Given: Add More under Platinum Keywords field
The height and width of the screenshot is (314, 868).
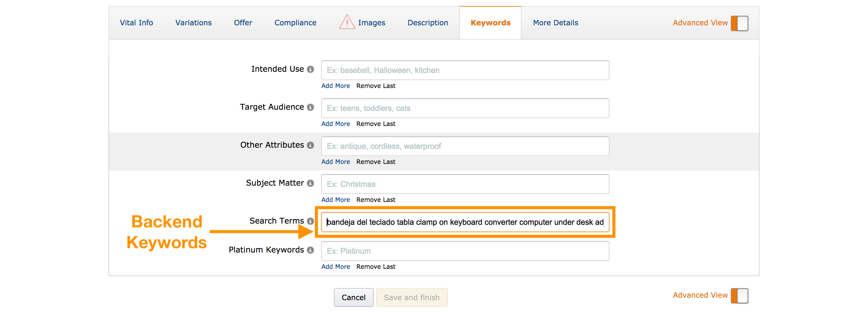Looking at the screenshot, I should click(335, 266).
